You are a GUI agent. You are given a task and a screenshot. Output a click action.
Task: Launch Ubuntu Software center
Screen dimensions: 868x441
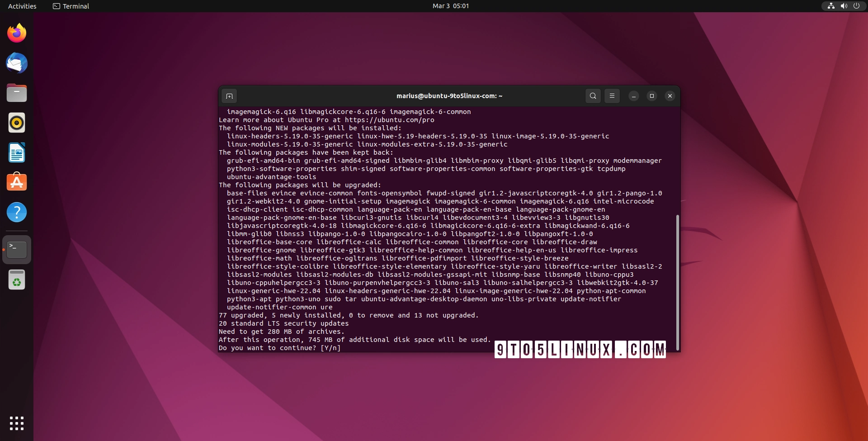(17, 182)
